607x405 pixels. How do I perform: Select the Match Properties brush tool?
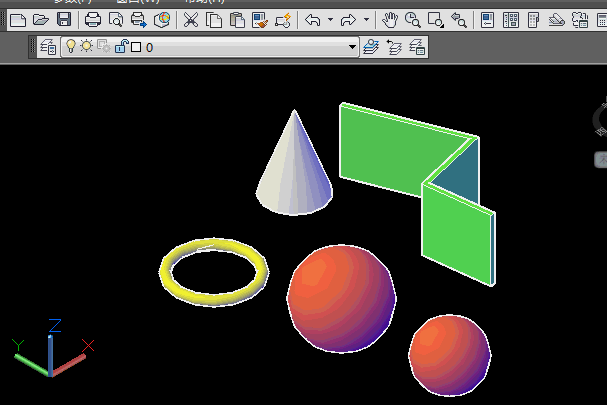pos(260,20)
